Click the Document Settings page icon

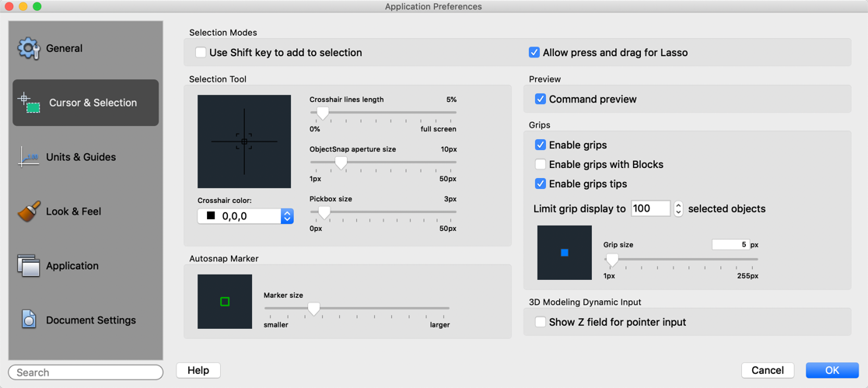[x=29, y=320]
